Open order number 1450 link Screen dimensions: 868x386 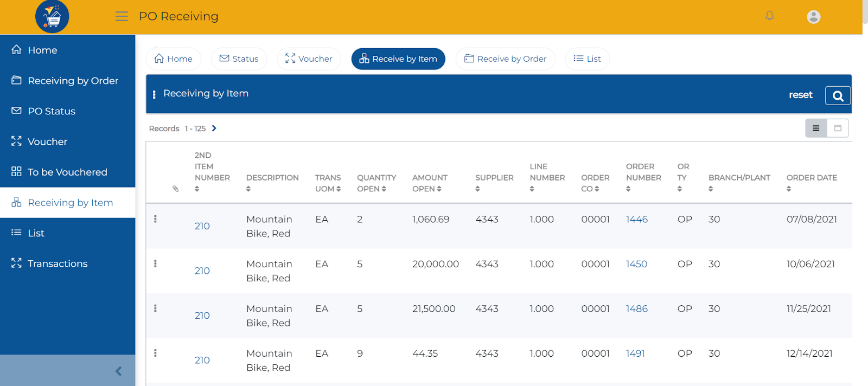pyautogui.click(x=636, y=264)
